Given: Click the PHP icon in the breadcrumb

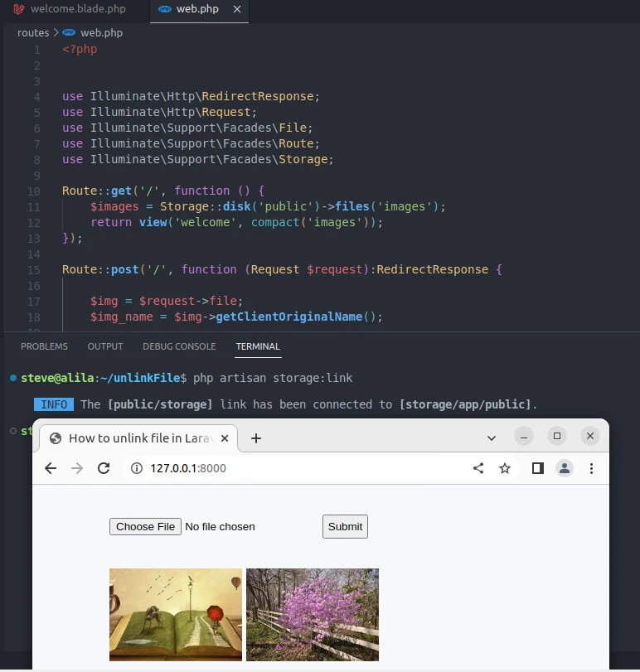Looking at the screenshot, I should tap(69, 32).
